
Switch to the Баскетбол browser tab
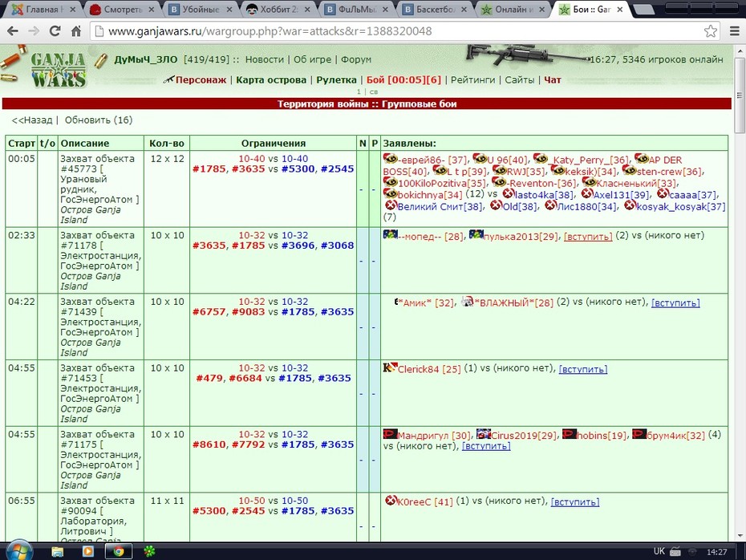coord(434,9)
